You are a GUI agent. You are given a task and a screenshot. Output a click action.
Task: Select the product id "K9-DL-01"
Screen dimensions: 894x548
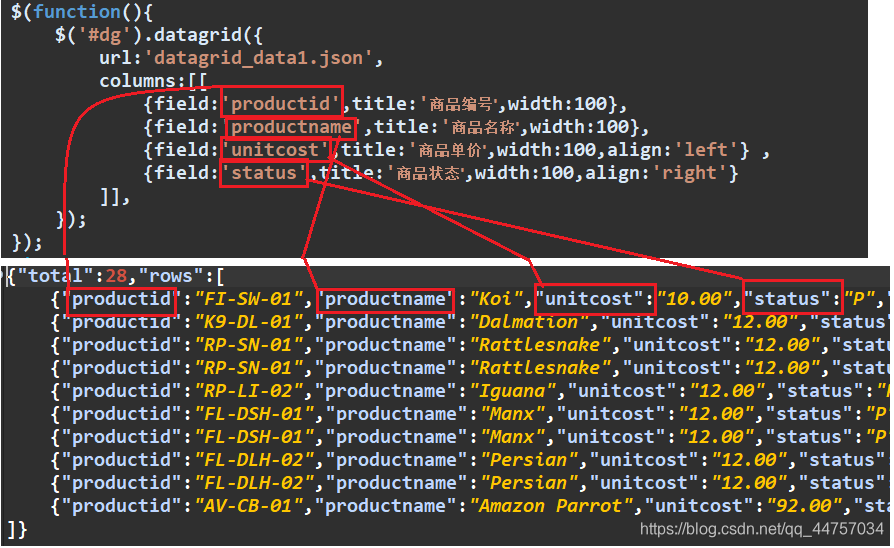(249, 322)
